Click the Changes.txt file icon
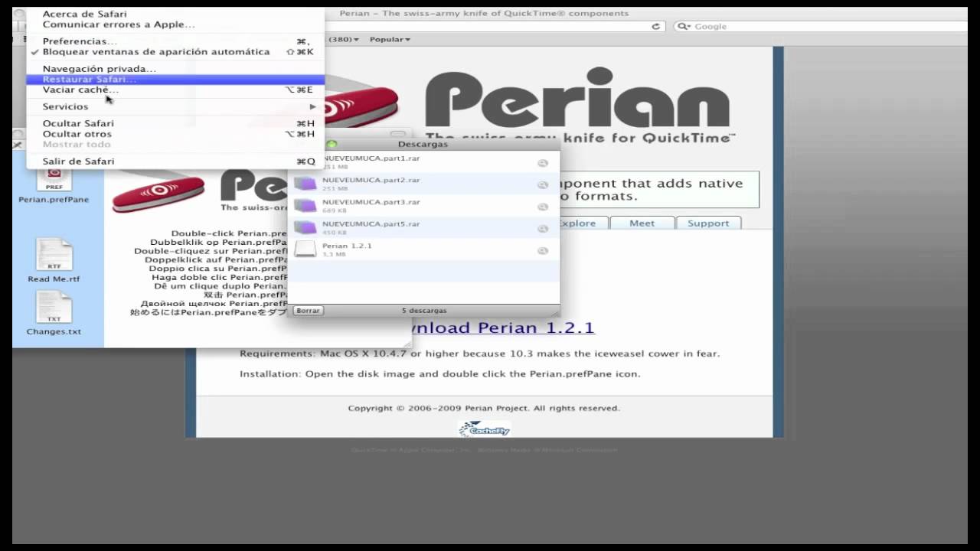The width and height of the screenshot is (980, 551). pyautogui.click(x=54, y=308)
